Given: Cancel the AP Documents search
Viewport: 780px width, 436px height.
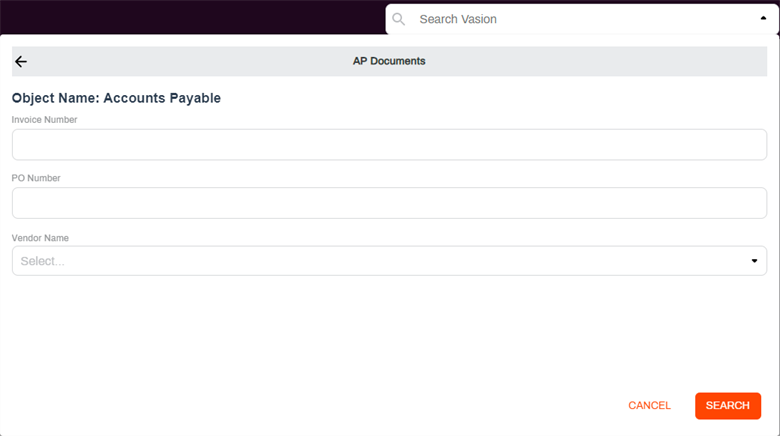Looking at the screenshot, I should coord(649,406).
